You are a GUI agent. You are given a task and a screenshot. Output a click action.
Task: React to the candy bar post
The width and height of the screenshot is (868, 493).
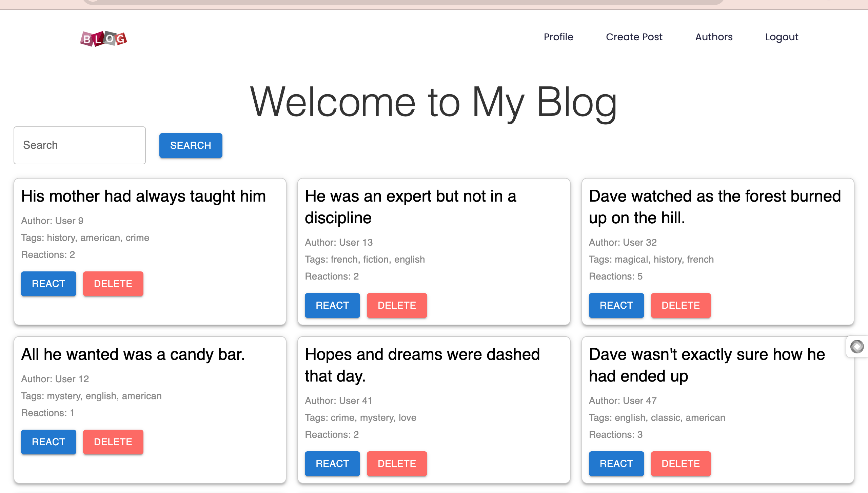(x=48, y=442)
